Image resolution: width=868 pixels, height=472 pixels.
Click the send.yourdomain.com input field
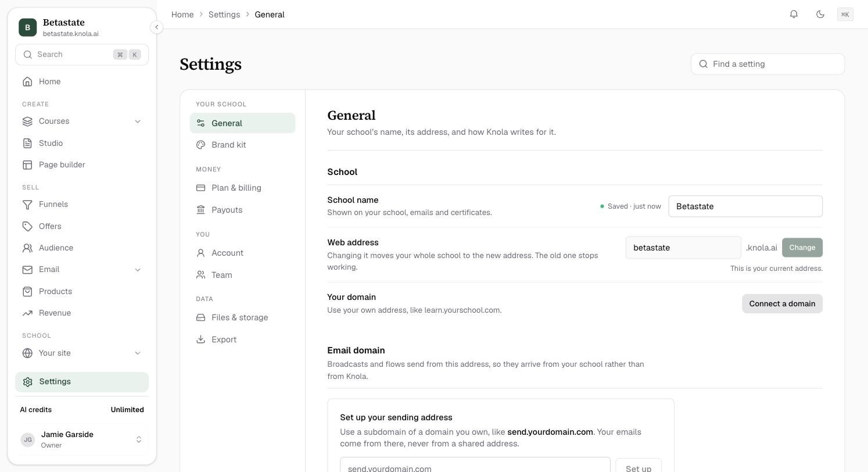pos(475,465)
